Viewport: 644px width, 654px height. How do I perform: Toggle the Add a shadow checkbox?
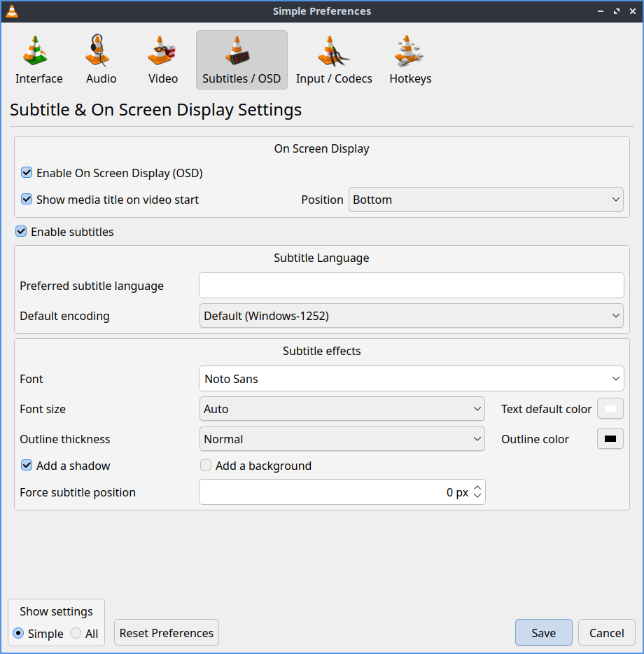coord(27,466)
